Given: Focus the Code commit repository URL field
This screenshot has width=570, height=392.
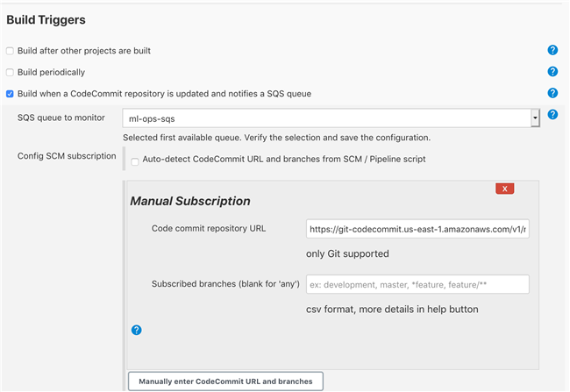Looking at the screenshot, I should [x=417, y=229].
